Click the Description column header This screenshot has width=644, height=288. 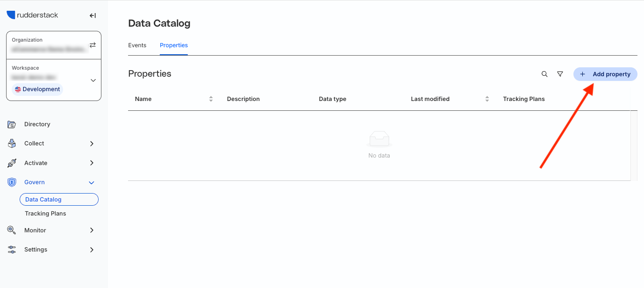(243, 99)
